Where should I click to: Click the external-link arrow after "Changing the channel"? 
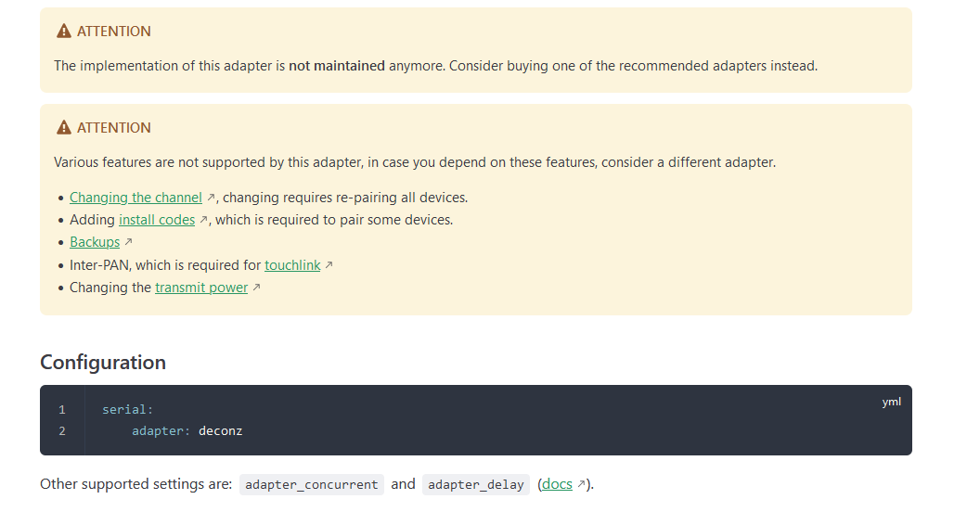point(212,198)
